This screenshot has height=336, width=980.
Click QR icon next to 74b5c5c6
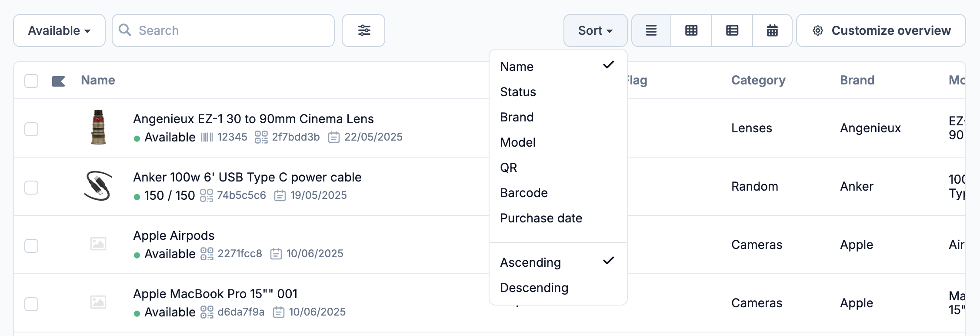[207, 195]
